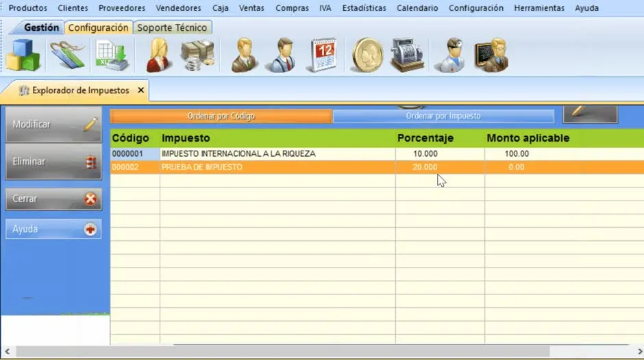Click the horizontal scrollbar right arrow
Viewport: 644px width, 360px height.
[x=639, y=351]
